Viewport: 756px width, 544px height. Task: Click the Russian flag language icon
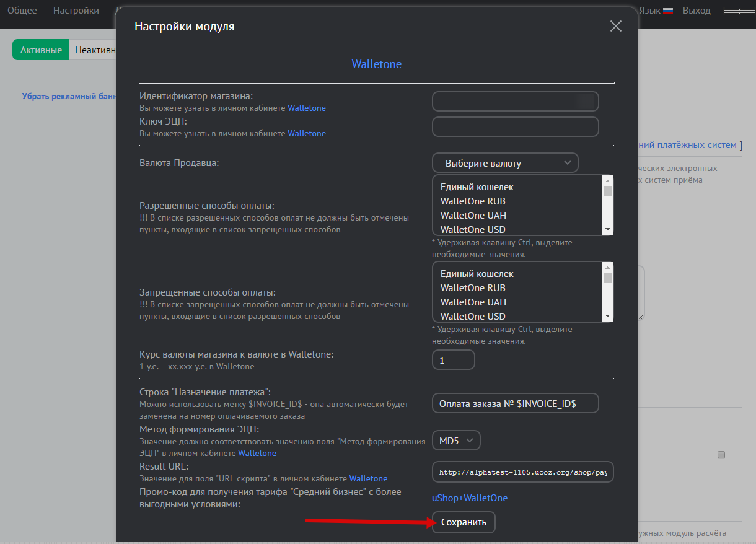[x=667, y=11]
